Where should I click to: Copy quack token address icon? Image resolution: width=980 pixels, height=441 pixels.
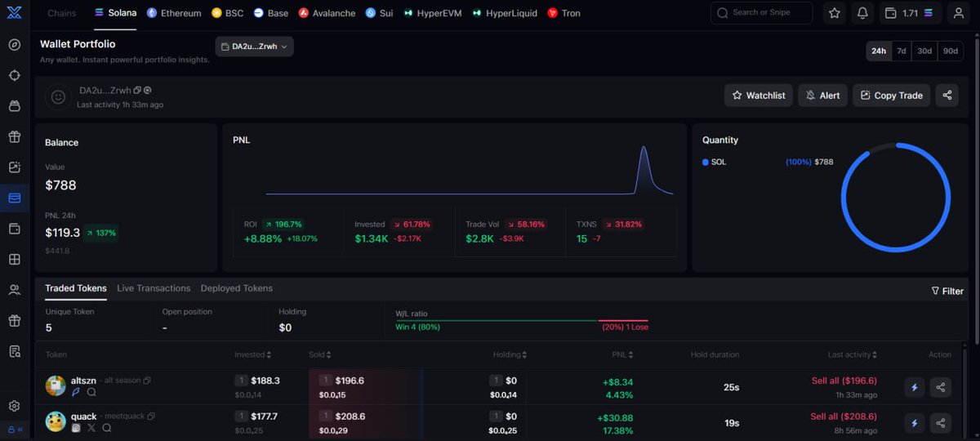pyautogui.click(x=151, y=416)
